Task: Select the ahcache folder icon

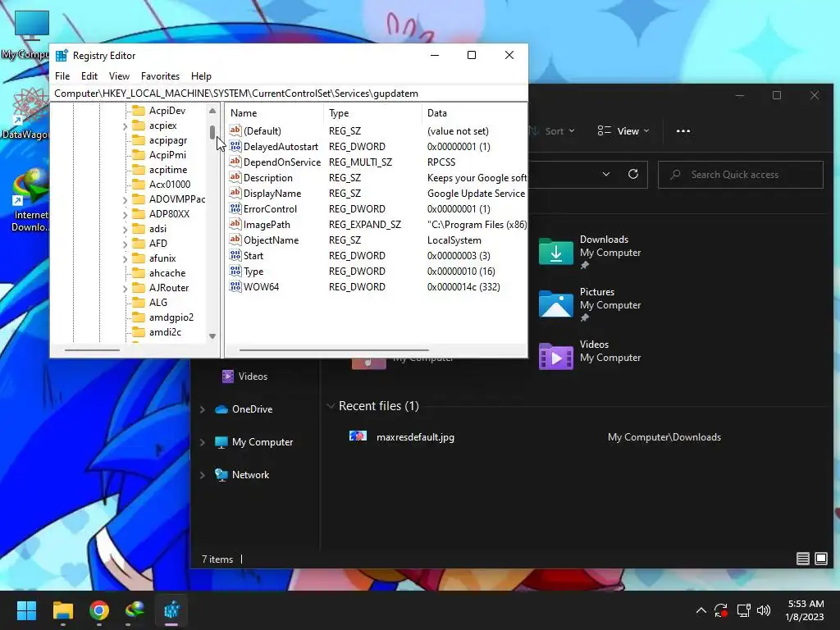Action: click(139, 272)
